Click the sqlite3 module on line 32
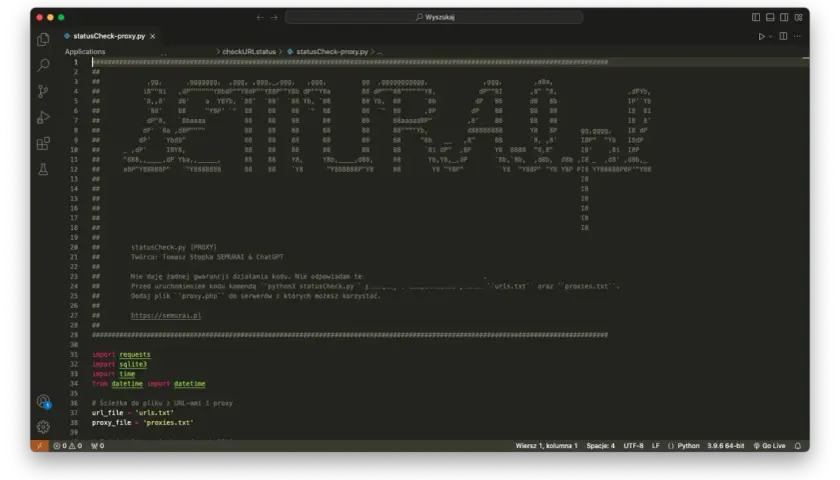The width and height of the screenshot is (840, 480). click(133, 364)
